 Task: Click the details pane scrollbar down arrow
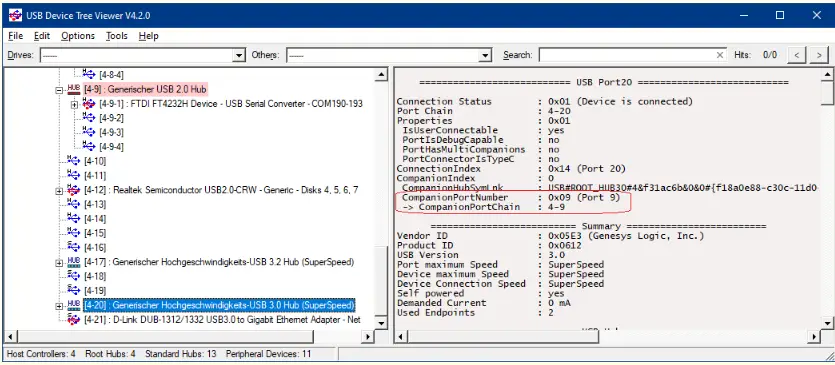pos(827,323)
